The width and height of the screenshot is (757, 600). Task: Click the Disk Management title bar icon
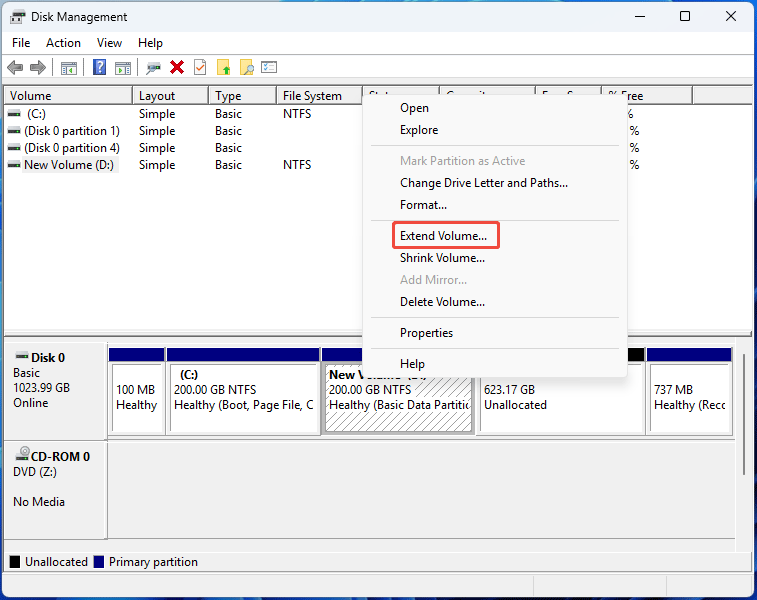(x=17, y=17)
